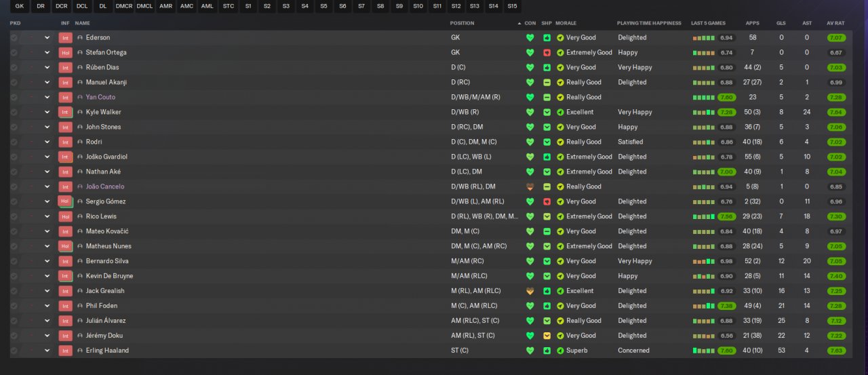The width and height of the screenshot is (868, 375).
Task: Click the player icon beside Phil Foden
Action: tap(80, 307)
